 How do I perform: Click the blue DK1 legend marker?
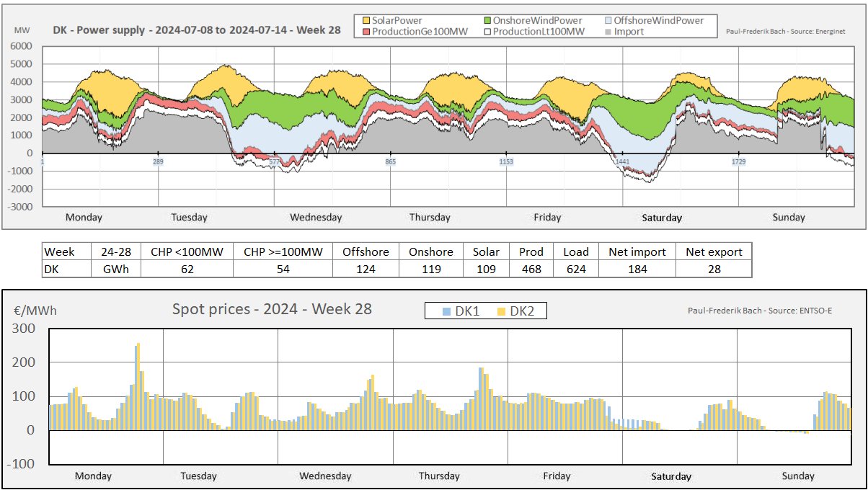pyautogui.click(x=446, y=311)
